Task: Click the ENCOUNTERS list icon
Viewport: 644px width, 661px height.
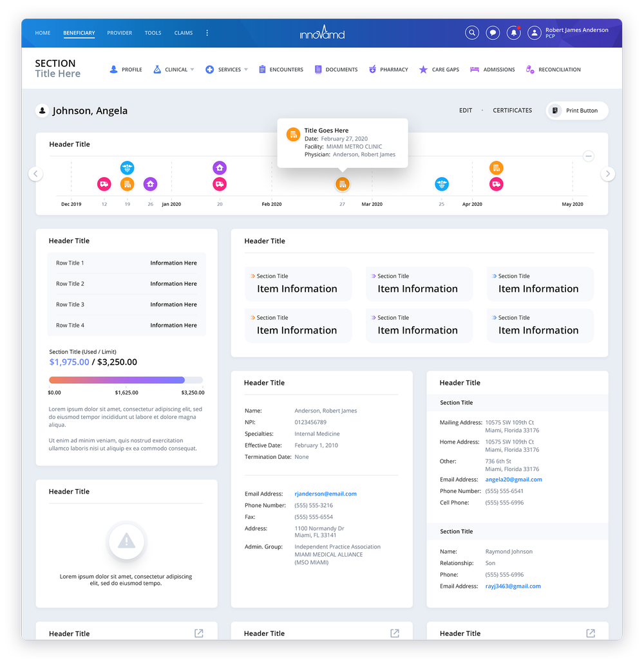Action: point(263,69)
